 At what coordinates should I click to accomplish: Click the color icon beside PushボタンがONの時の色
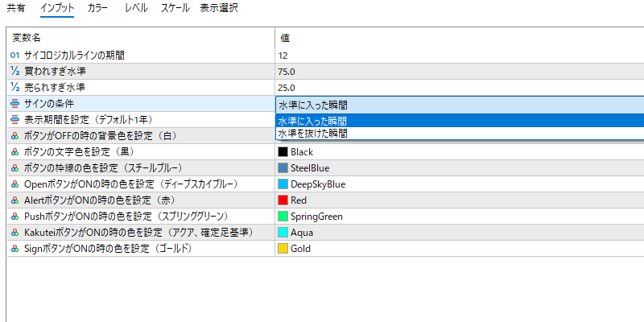click(15, 217)
